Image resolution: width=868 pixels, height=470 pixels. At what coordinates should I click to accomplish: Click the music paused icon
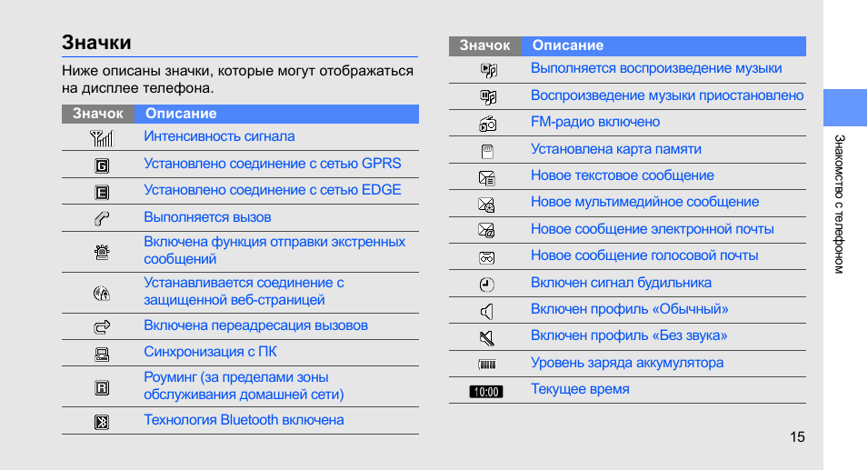(x=488, y=97)
